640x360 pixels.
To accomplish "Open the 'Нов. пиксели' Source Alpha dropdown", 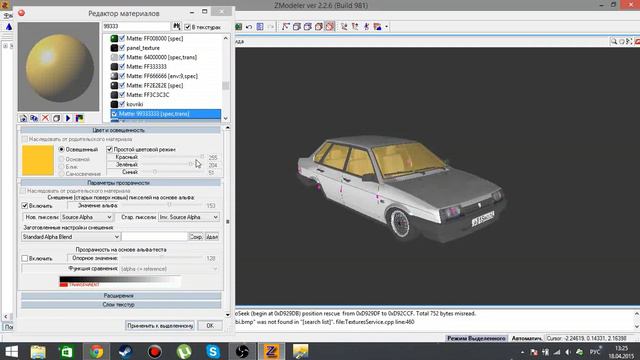I will coord(87,217).
